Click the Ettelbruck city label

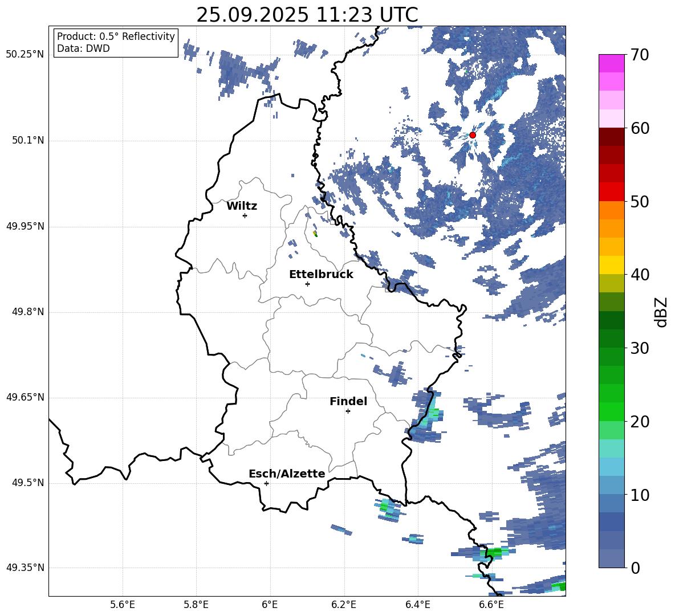[321, 275]
